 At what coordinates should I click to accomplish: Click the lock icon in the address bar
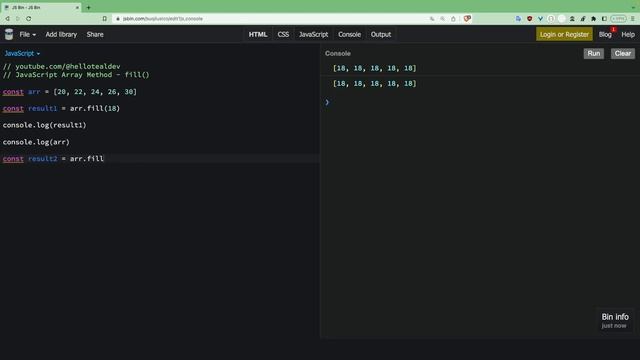[118, 19]
